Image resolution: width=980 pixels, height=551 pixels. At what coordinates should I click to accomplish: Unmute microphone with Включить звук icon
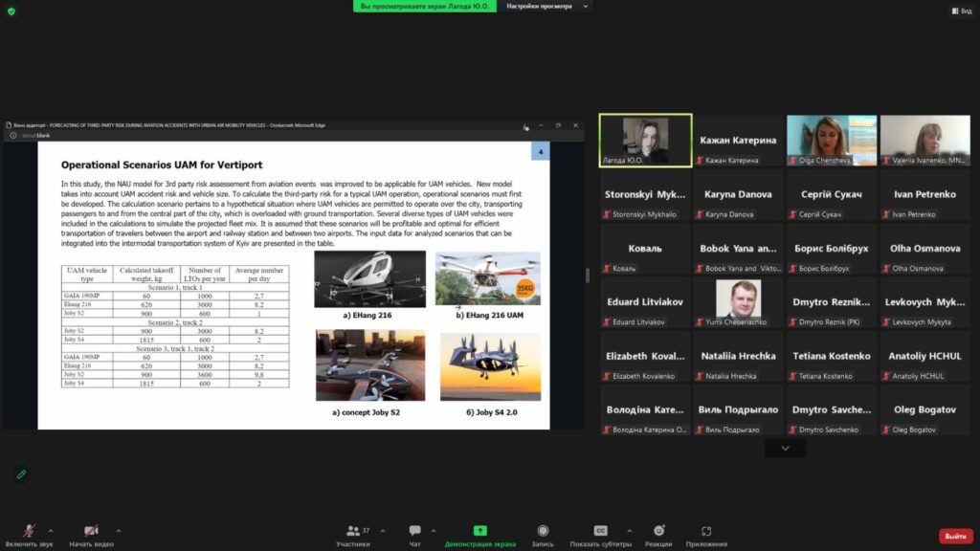tap(30, 531)
